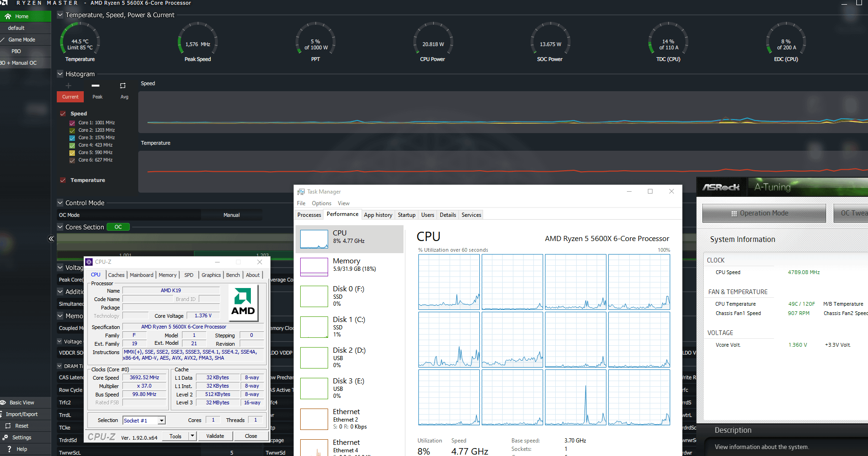Click the TDC (CPU) gauge
868x456 pixels.
tap(668, 42)
